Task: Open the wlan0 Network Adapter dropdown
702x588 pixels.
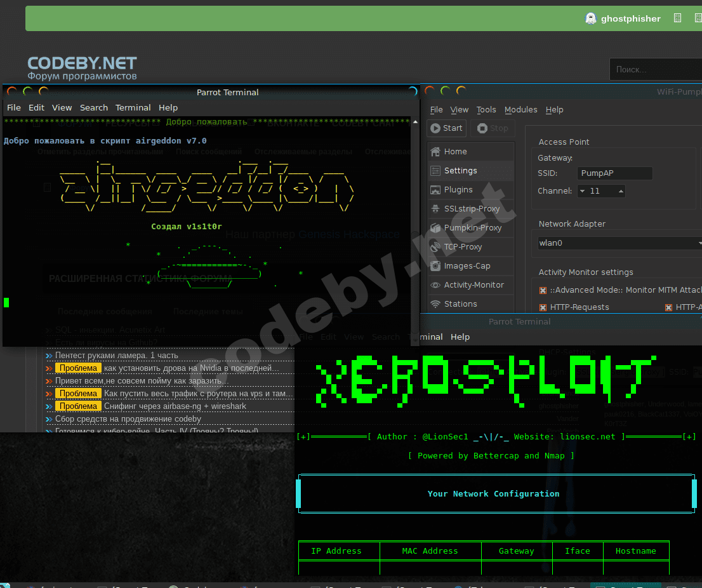Action: click(619, 243)
